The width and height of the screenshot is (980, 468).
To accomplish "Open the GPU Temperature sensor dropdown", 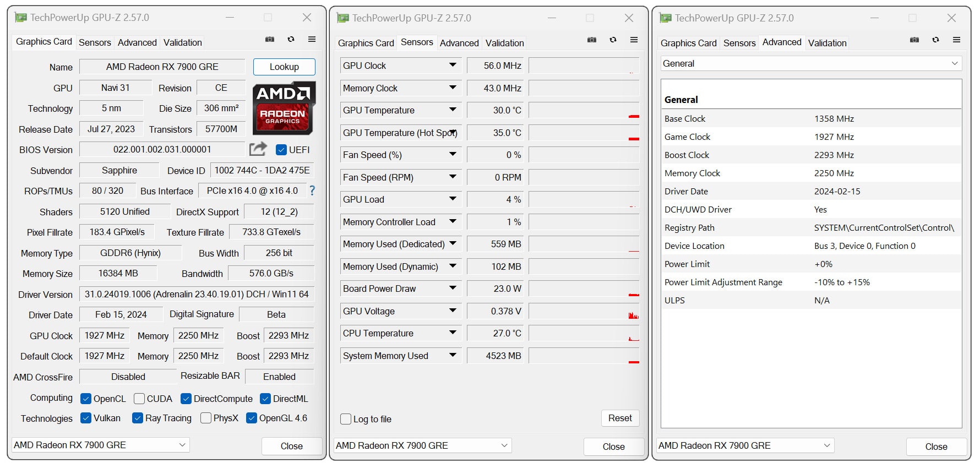I will pos(453,110).
